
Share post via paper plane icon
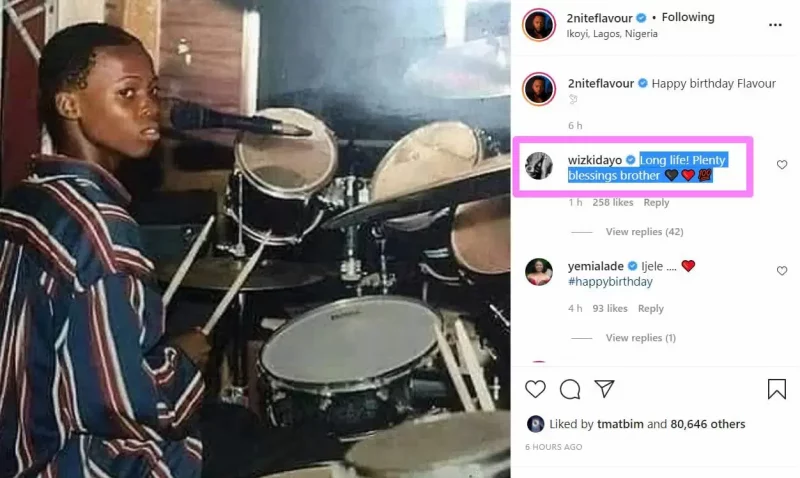(x=604, y=389)
